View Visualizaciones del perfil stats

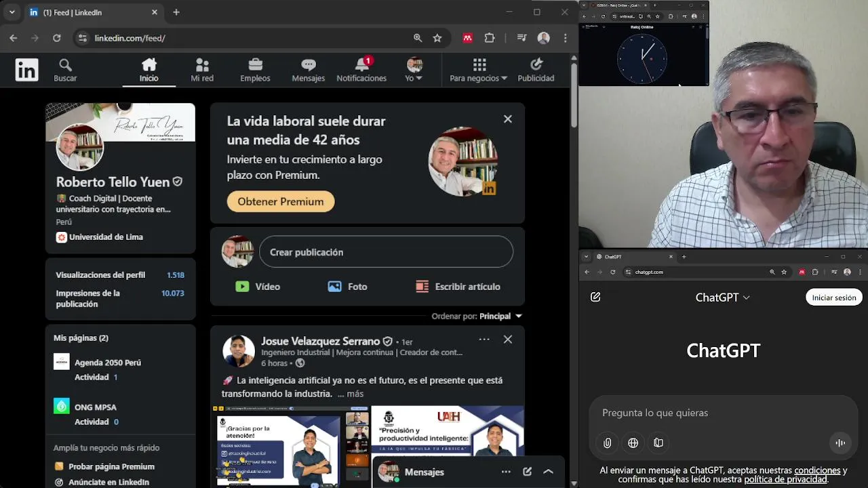(120, 275)
